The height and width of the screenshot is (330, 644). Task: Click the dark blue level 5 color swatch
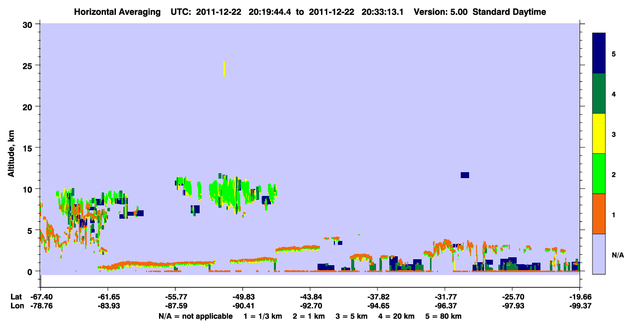click(x=599, y=53)
